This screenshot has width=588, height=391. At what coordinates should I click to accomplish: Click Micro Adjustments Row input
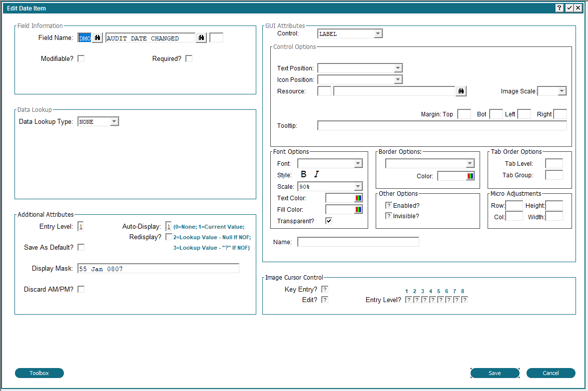tap(514, 205)
